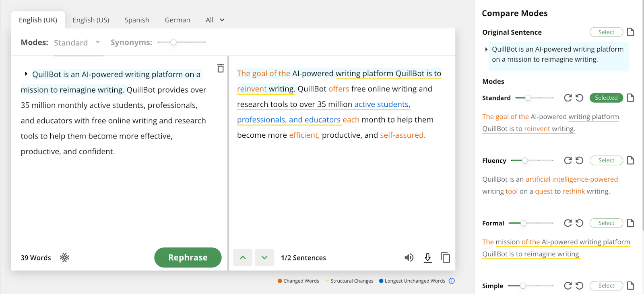Switch to English (UK) tab

click(x=38, y=20)
